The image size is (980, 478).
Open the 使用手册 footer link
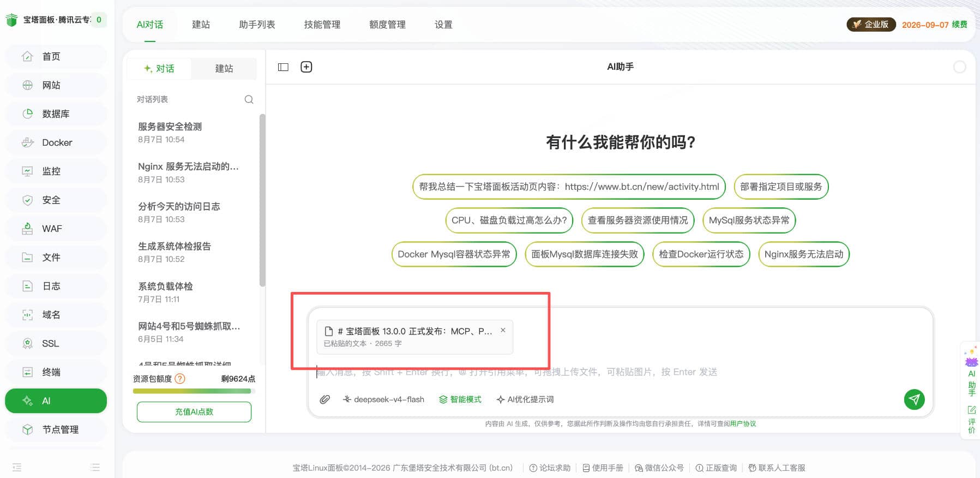(x=603, y=468)
